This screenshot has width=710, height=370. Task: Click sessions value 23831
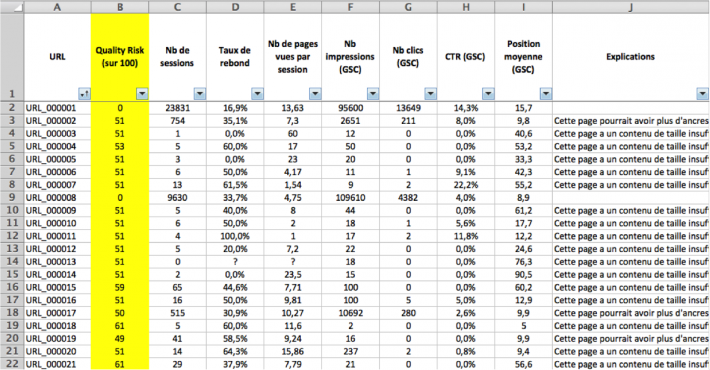point(178,108)
